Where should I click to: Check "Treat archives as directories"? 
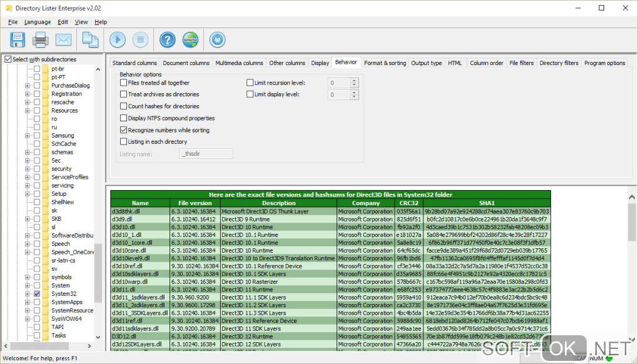[124, 95]
